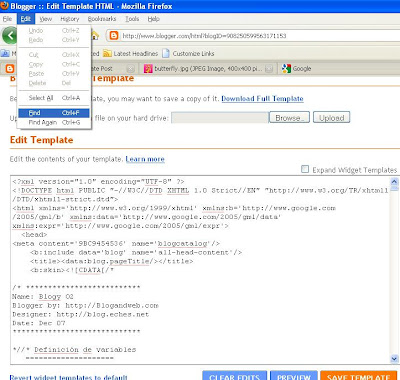400x380 pixels.
Task: Click the greyed Undo menu entry
Action: [54, 31]
